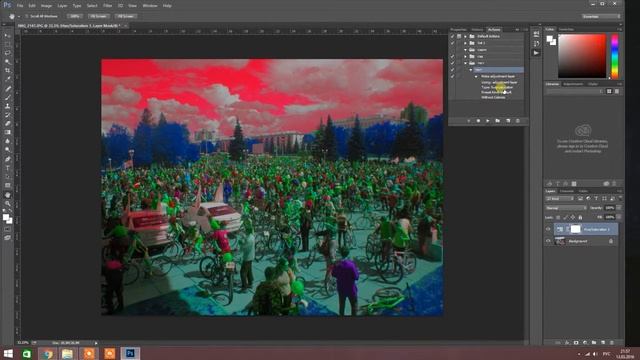This screenshot has height=360, width=640.
Task: Select the Hand tool in toolbox
Action: click(7, 195)
